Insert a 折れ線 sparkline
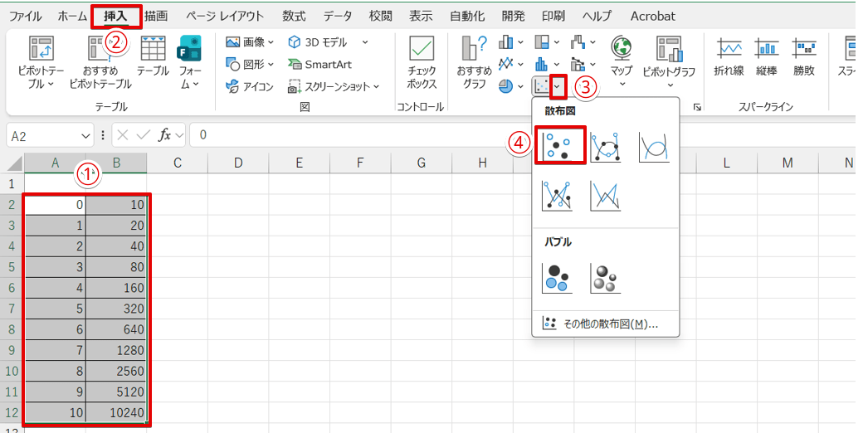 (x=729, y=57)
